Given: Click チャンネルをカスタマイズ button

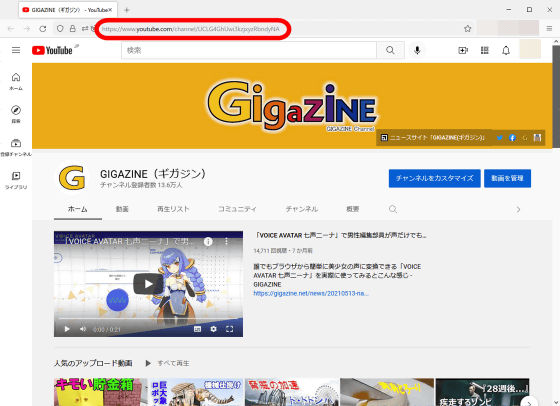Looking at the screenshot, I should tap(435, 178).
